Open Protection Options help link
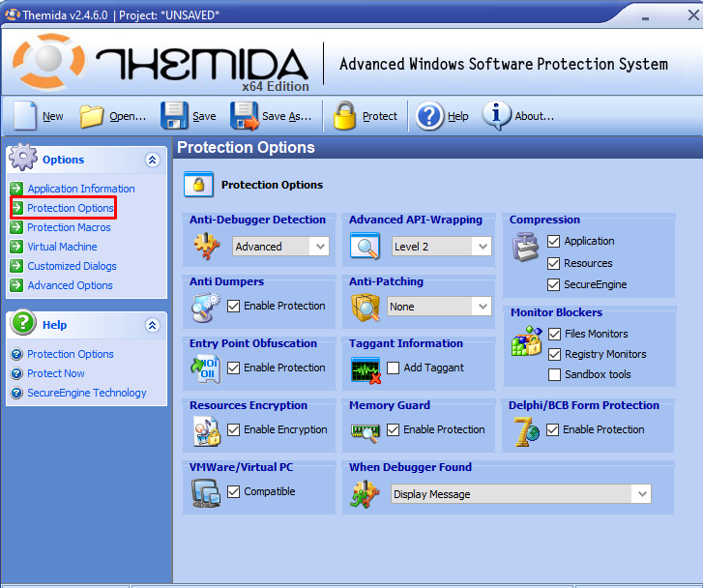The height and width of the screenshot is (588, 703). click(71, 354)
